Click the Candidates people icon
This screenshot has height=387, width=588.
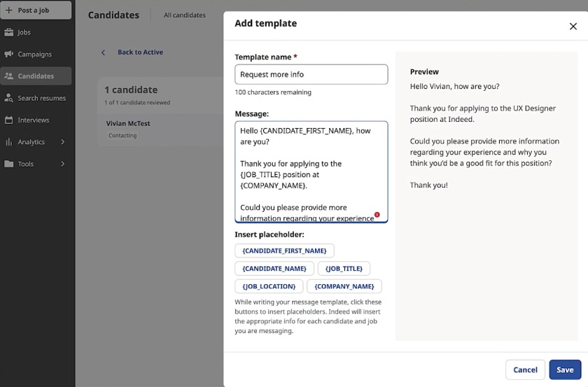click(x=9, y=76)
